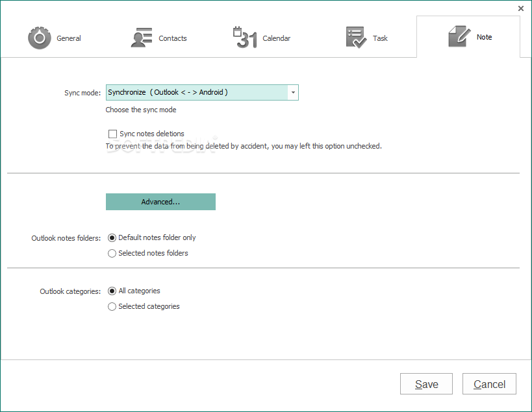Click the Synchronize (Outlook <-> Android) combo box

tap(202, 93)
